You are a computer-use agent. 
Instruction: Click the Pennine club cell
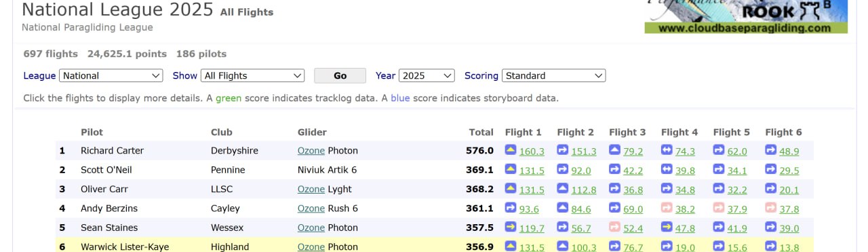point(228,170)
